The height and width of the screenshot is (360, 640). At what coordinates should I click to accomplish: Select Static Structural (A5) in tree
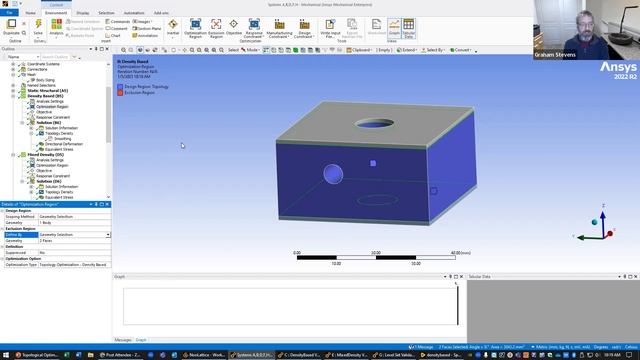[47, 91]
